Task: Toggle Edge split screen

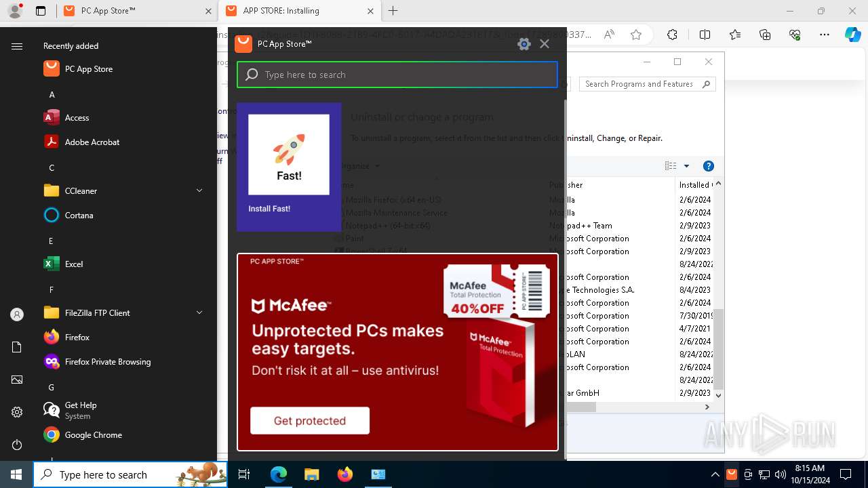Action: coord(705,35)
